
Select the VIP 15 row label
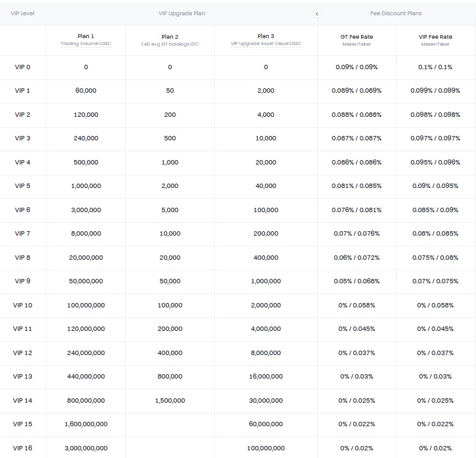point(23,424)
